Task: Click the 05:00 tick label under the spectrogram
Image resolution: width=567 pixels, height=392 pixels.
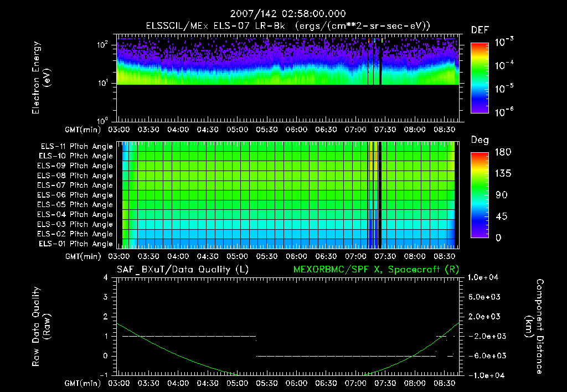Action: coord(237,130)
